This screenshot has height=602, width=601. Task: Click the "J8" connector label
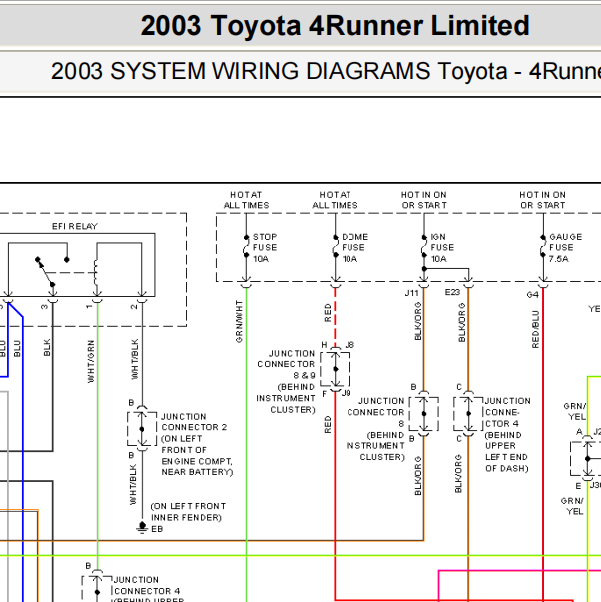pos(349,345)
